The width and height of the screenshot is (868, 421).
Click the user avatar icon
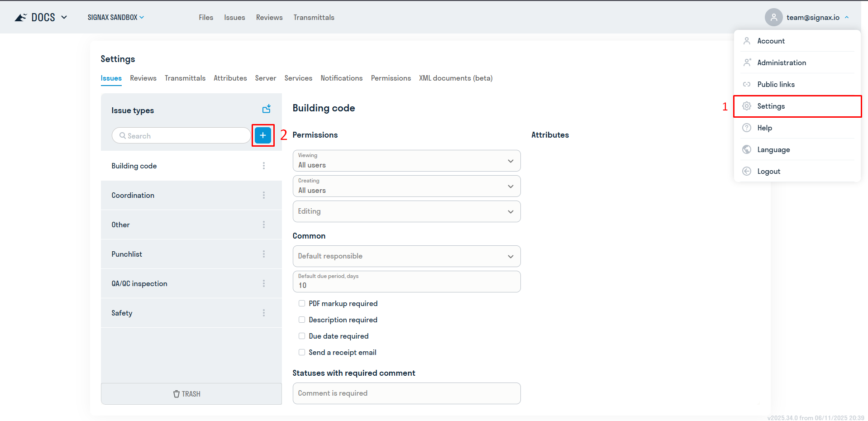(774, 17)
